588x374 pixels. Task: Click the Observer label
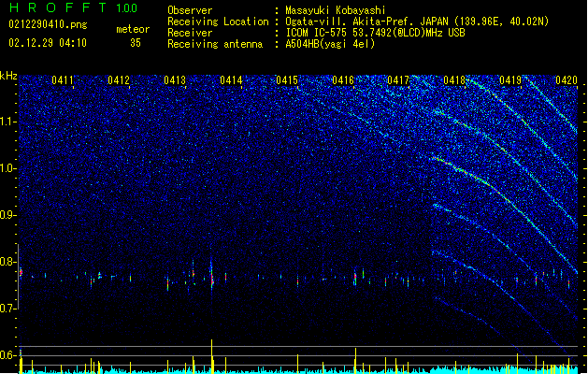(x=190, y=10)
